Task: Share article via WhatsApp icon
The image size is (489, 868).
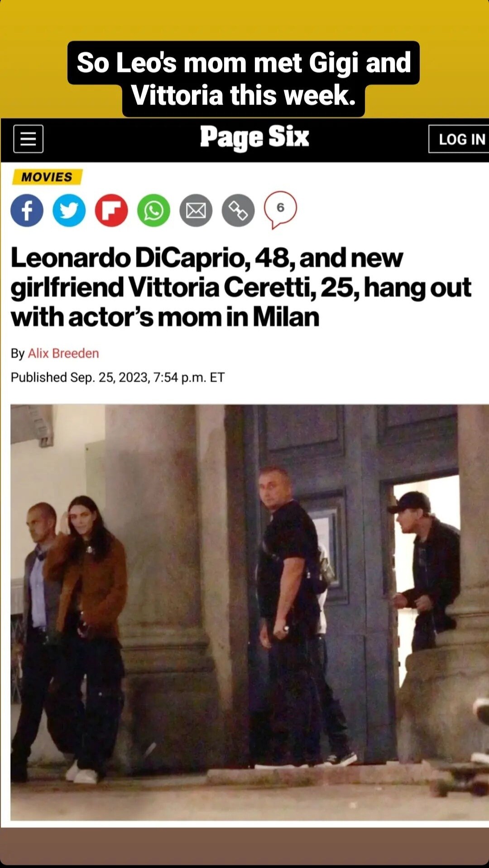Action: (x=153, y=210)
